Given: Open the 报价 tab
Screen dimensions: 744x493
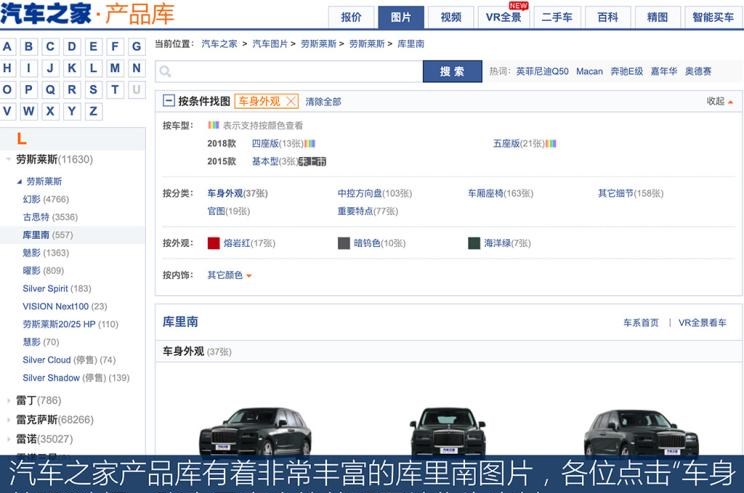Looking at the screenshot, I should tap(351, 18).
